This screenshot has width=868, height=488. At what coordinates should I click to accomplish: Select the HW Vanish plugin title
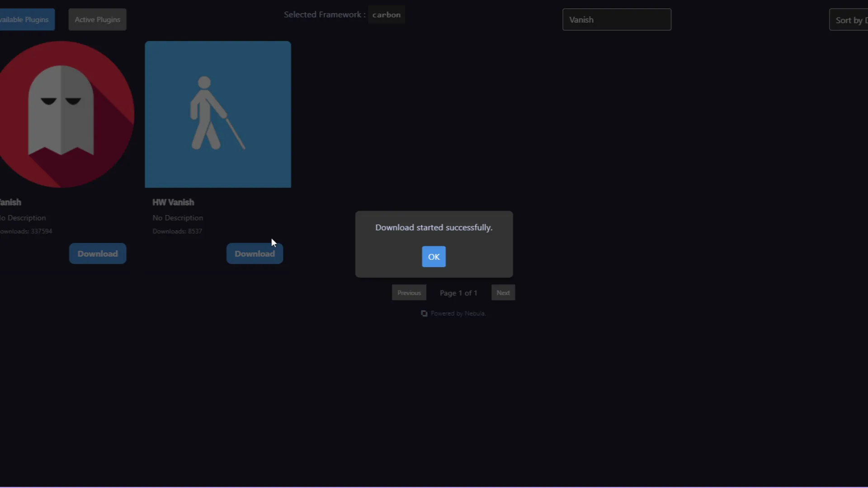(x=173, y=202)
